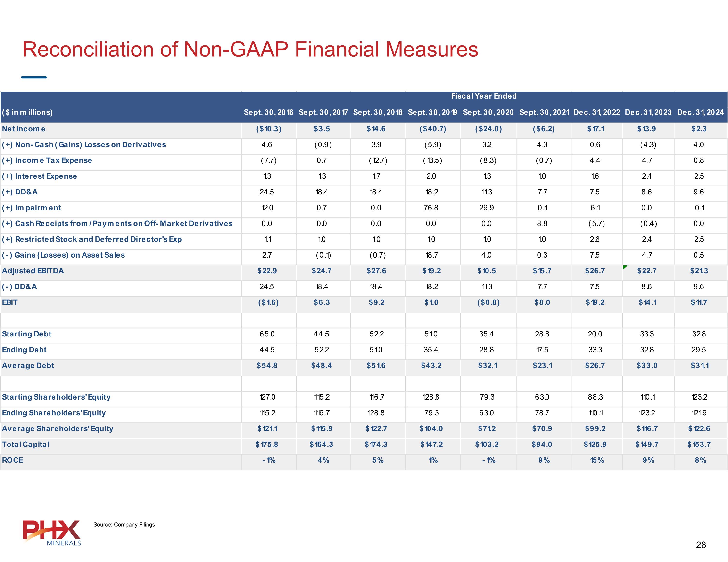Click the ($ in millions) header label
Screen dimensions: 728x562
pos(27,112)
